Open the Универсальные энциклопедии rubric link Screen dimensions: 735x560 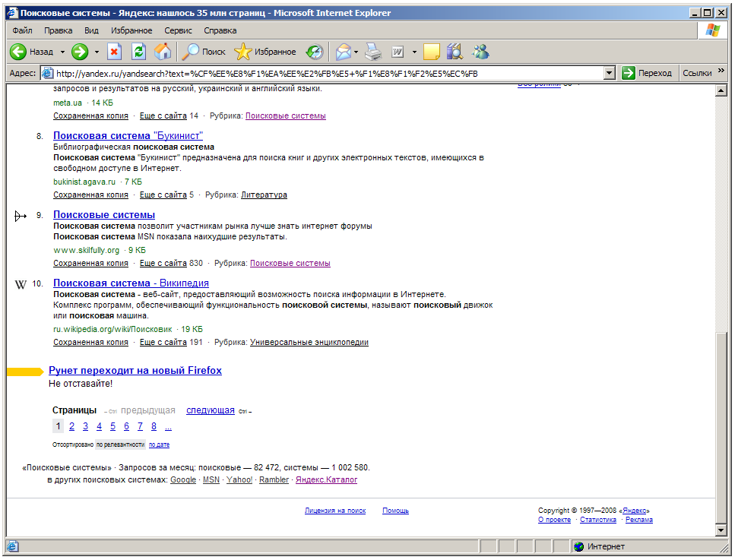pos(309,343)
